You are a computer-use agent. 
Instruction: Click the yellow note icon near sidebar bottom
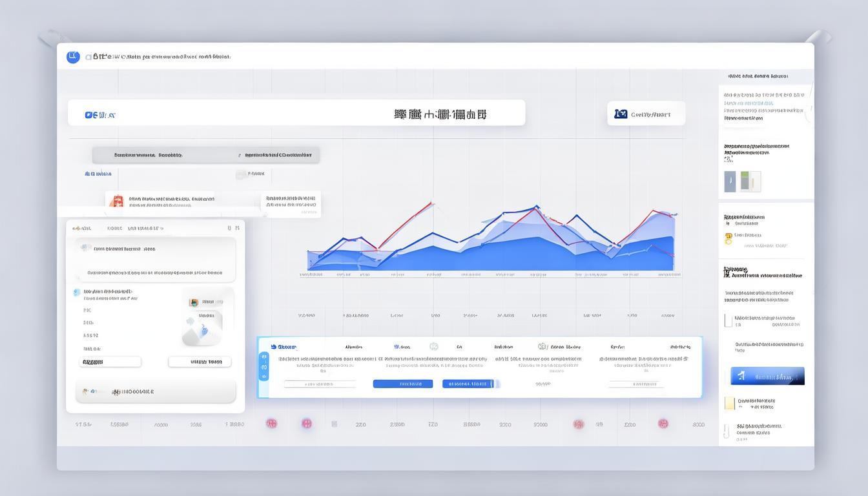click(x=729, y=403)
